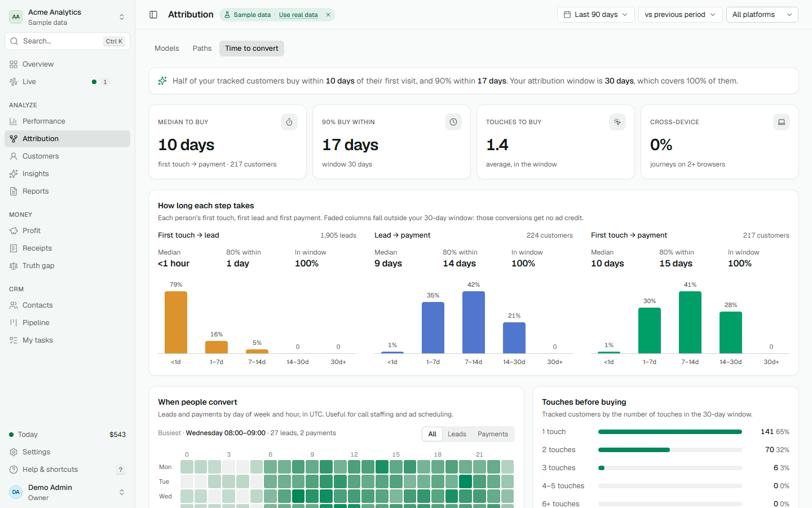
Task: Go to the Customers page
Action: 67,156
